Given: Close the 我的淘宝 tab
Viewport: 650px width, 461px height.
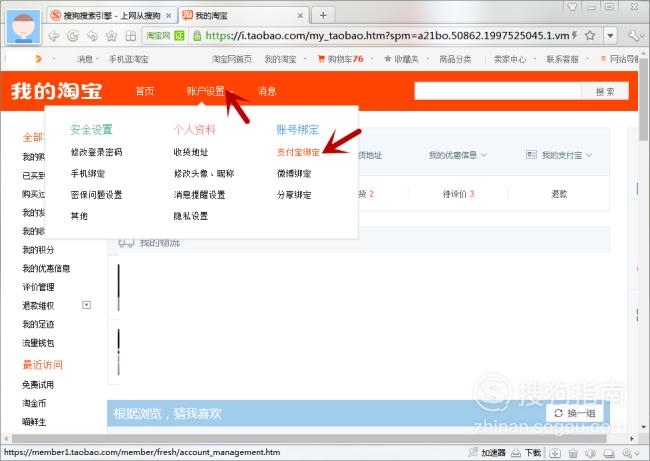Looking at the screenshot, I should click(300, 16).
